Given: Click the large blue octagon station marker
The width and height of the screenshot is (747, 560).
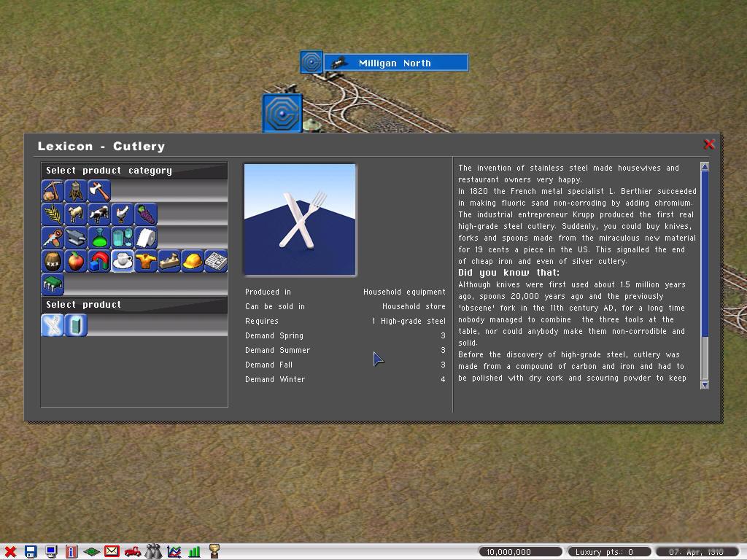Looking at the screenshot, I should pos(282,113).
